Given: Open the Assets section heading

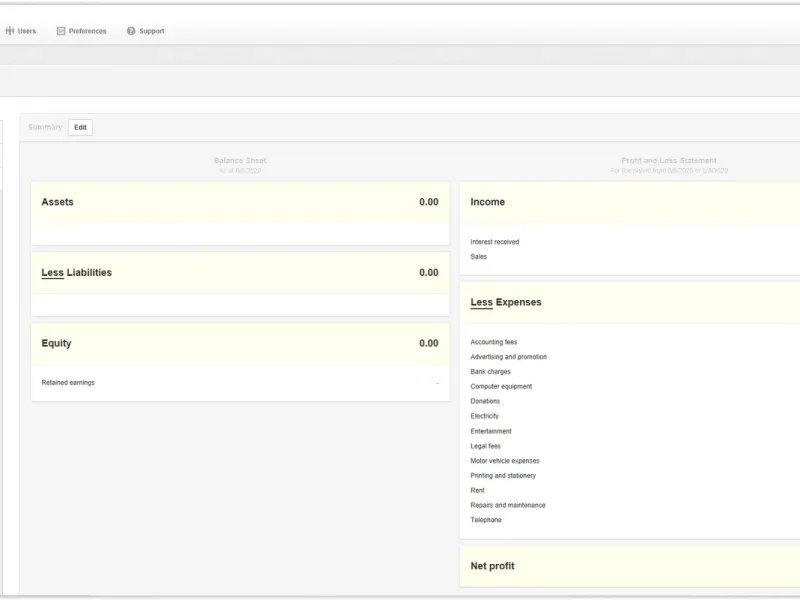Looking at the screenshot, I should pos(57,202).
